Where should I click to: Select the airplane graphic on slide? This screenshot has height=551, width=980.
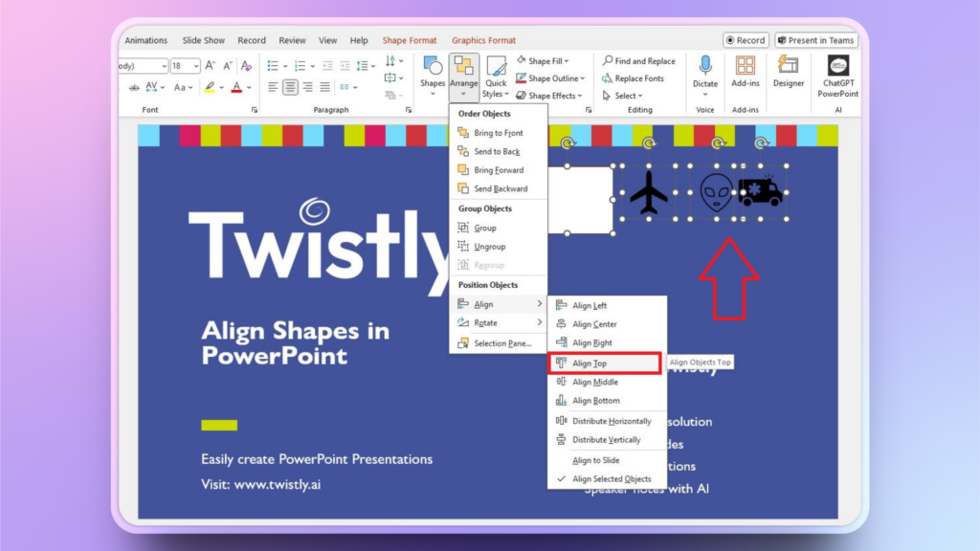tap(649, 191)
